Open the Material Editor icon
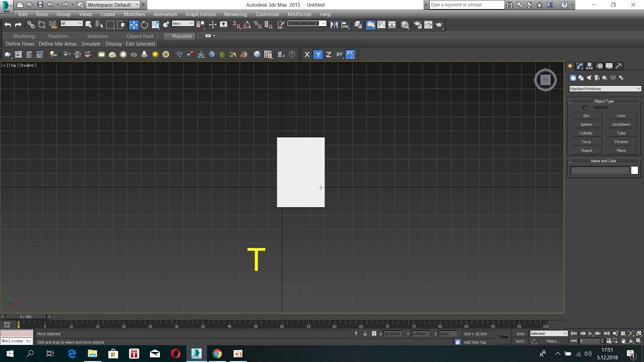The width and height of the screenshot is (644, 362). coord(405,25)
